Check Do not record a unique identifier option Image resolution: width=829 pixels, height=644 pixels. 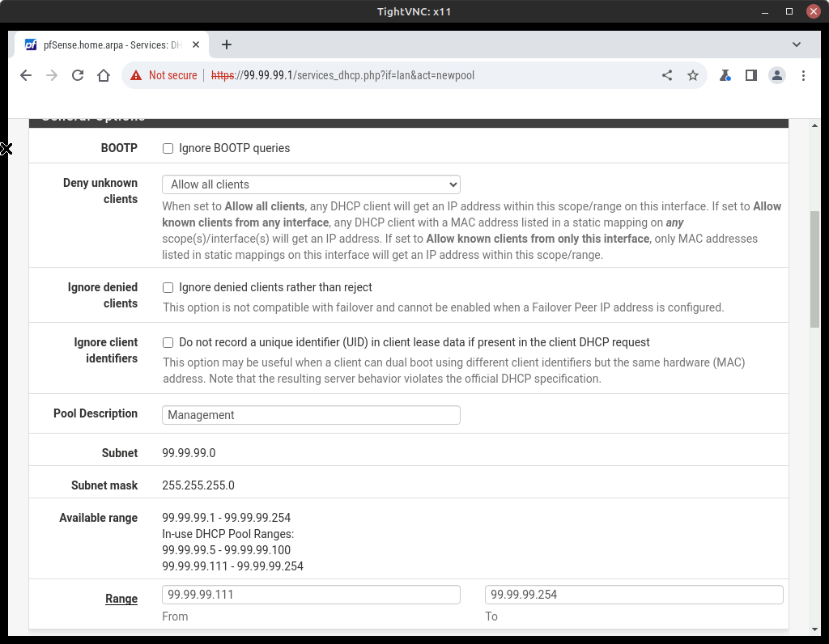coord(168,342)
